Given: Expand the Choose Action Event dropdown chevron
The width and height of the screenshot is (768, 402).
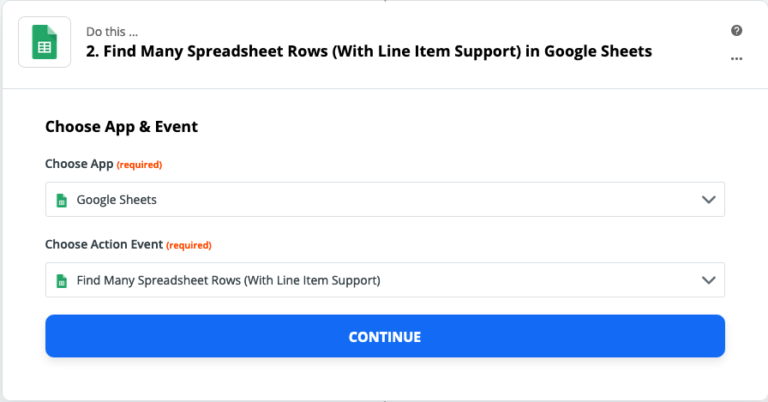Looking at the screenshot, I should 708,280.
